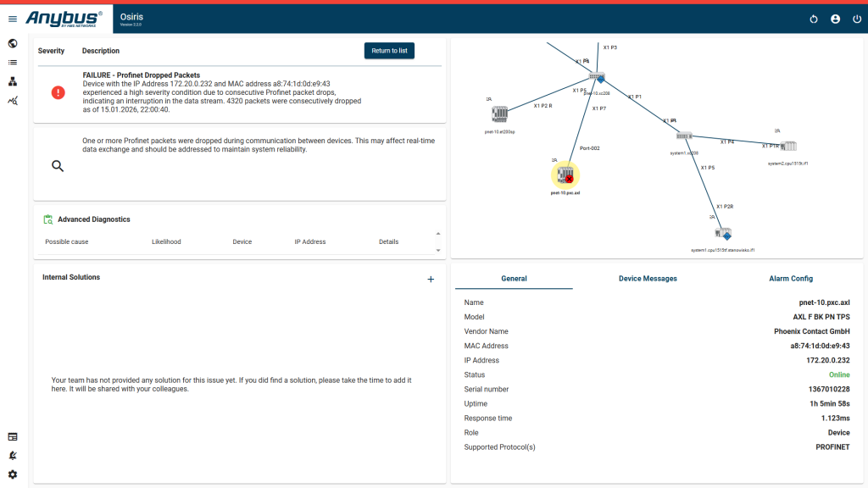Click the uptime value 1h 5min 58s
This screenshot has height=488, width=868.
(x=830, y=404)
